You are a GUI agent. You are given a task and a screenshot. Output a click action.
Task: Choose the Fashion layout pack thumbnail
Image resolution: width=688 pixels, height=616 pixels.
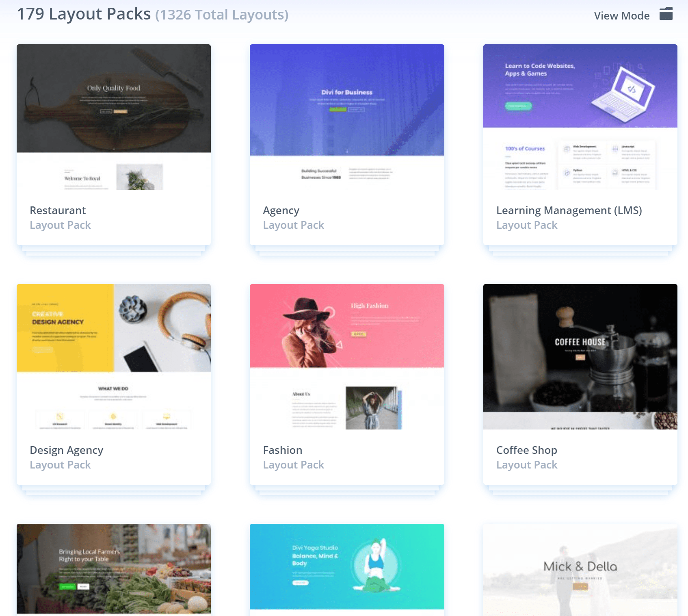click(x=347, y=358)
